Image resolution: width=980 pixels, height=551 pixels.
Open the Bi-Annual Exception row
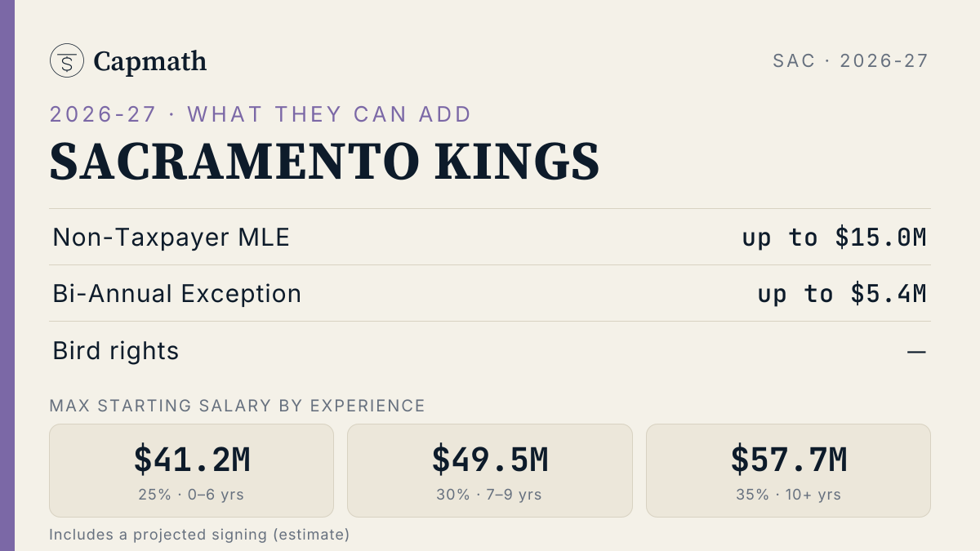click(490, 294)
